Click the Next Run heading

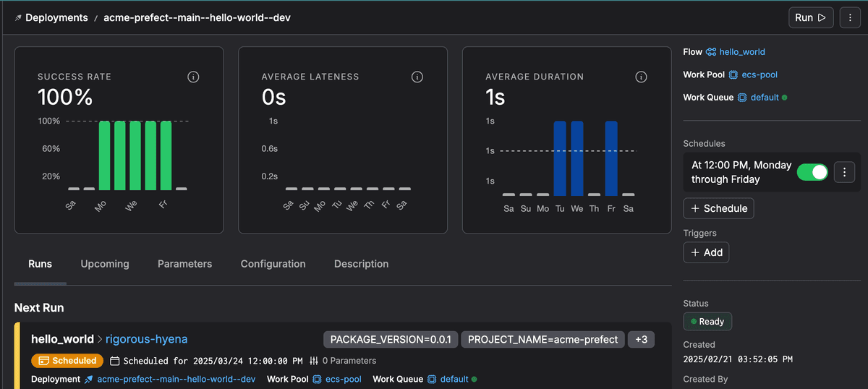click(x=39, y=308)
